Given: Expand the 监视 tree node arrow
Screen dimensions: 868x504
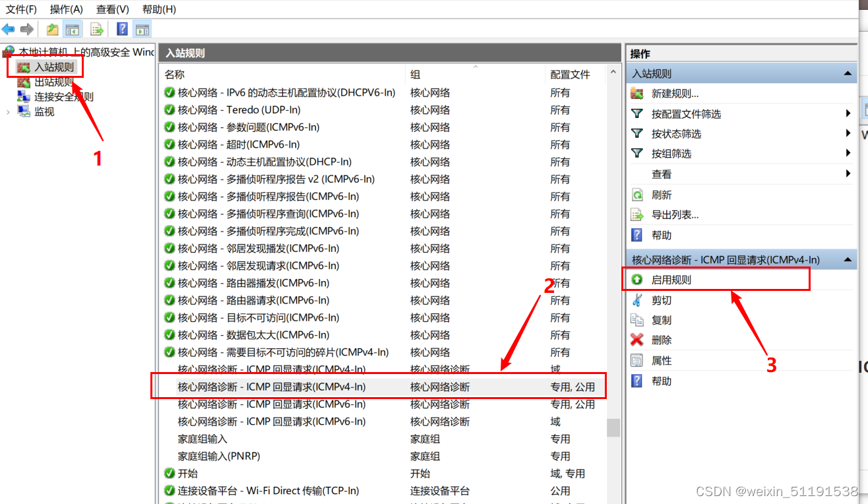Looking at the screenshot, I should click(9, 112).
